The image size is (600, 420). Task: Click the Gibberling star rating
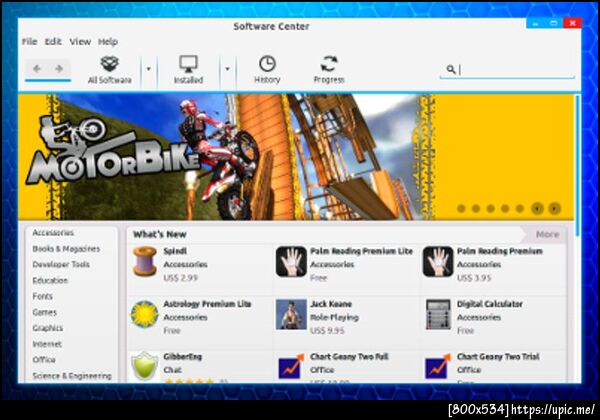[x=189, y=381]
